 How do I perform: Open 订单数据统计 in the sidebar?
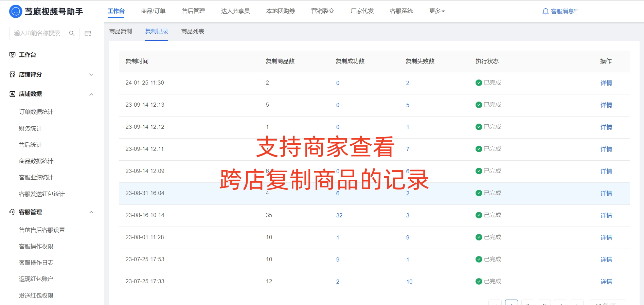[x=36, y=112]
